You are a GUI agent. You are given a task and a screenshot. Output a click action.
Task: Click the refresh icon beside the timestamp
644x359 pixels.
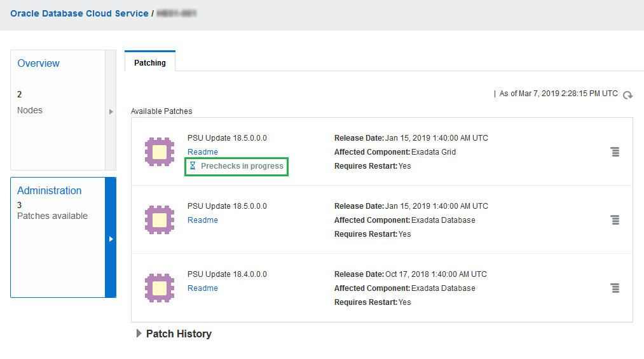(627, 95)
